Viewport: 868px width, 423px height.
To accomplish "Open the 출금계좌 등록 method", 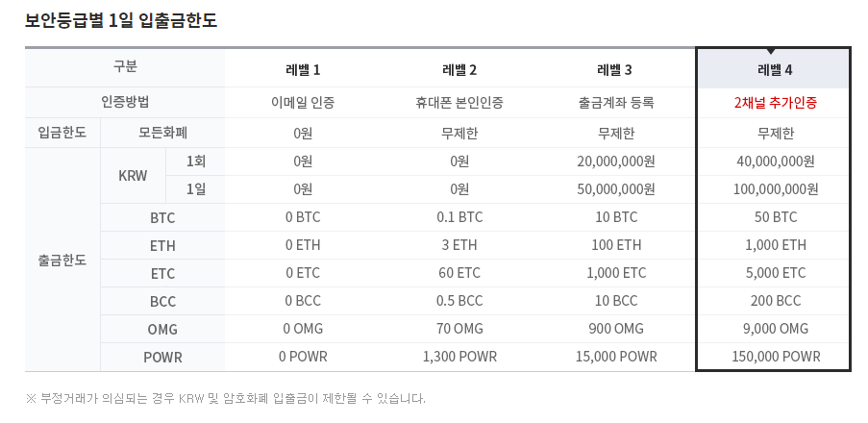I will click(x=615, y=102).
